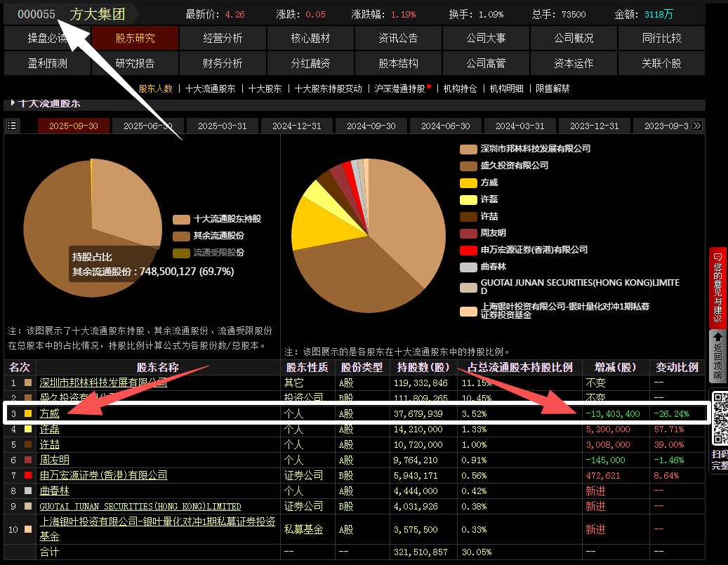Go to the 资讯公告 tab
Image resolution: width=728 pixels, height=565 pixels.
tap(398, 38)
